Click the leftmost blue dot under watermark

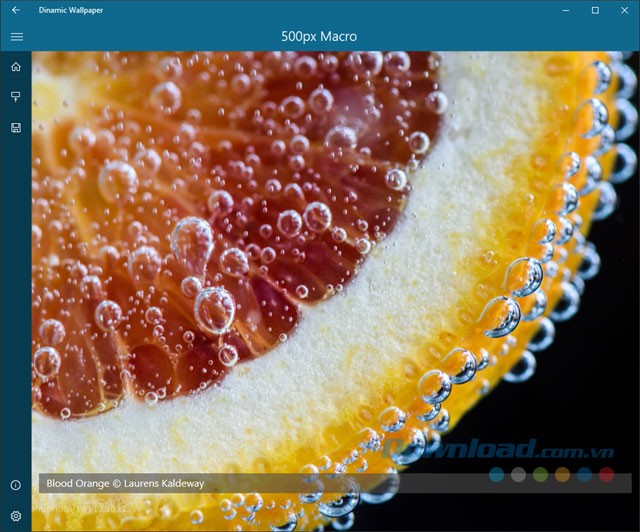(x=497, y=474)
